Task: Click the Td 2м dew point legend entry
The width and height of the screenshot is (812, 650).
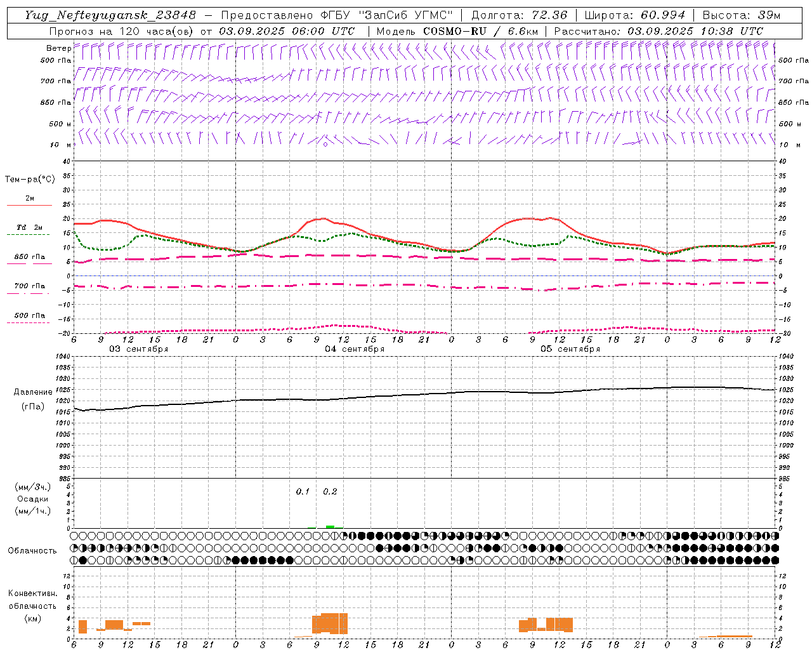Action: pos(29,227)
